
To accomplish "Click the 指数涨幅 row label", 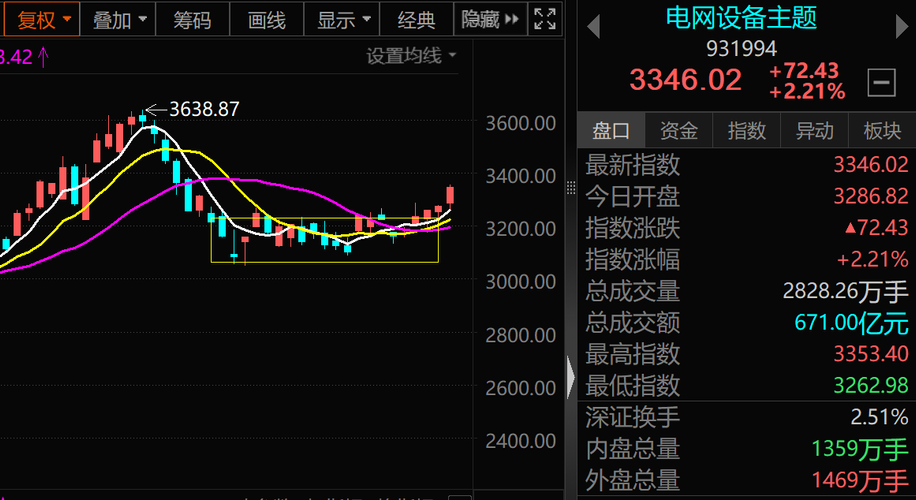I will [x=633, y=259].
